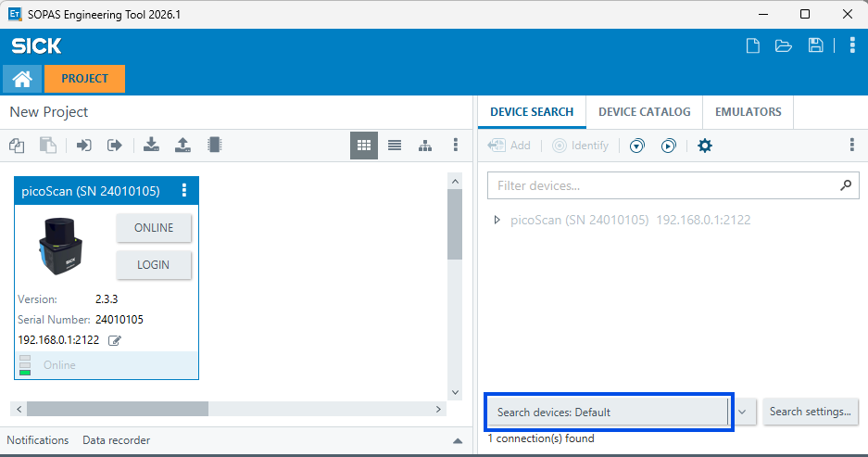Viewport: 868px width, 457px height.
Task: Click the Identify device button
Action: (x=580, y=146)
